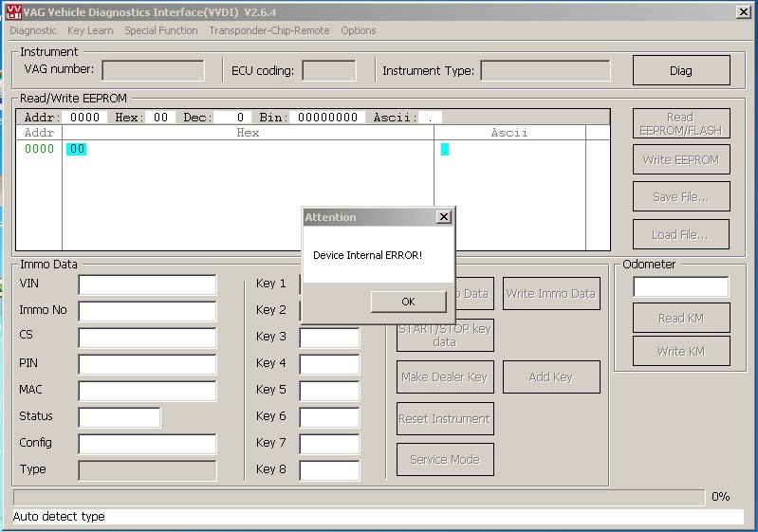Screen dimensions: 758x532
Task: Click the Bin value 00000000 in header
Action: [327, 118]
